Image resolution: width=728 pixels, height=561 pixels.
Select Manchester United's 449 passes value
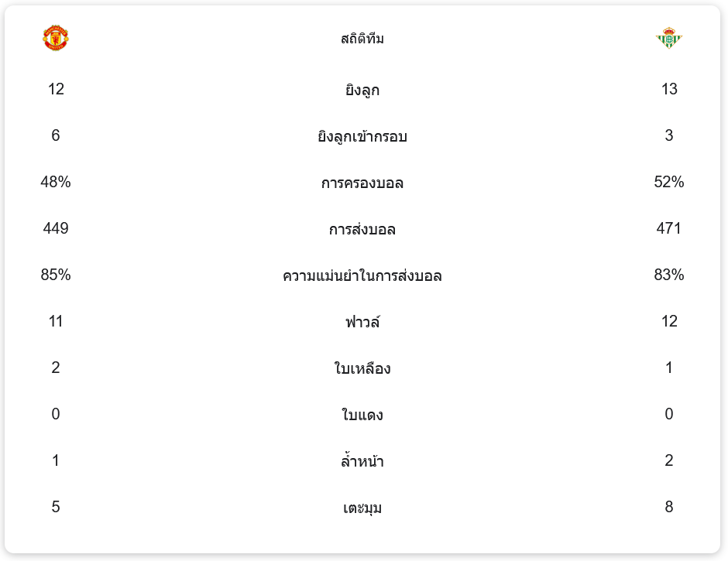click(x=56, y=228)
